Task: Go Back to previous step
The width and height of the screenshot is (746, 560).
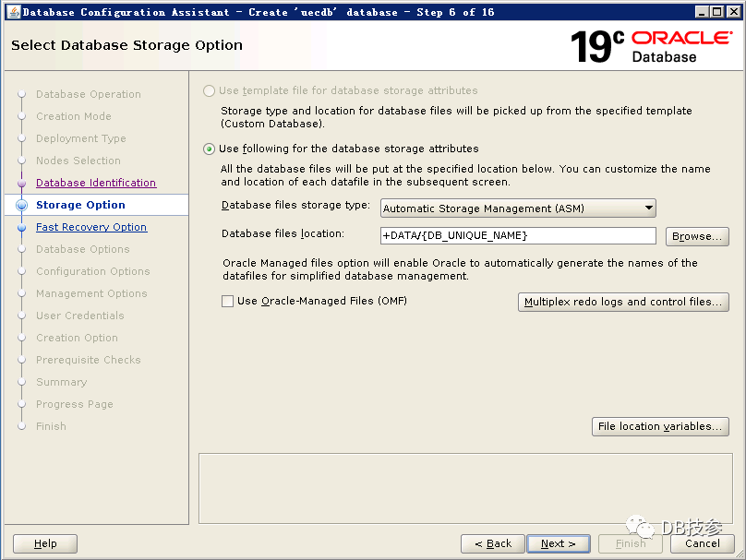Action: [x=493, y=543]
